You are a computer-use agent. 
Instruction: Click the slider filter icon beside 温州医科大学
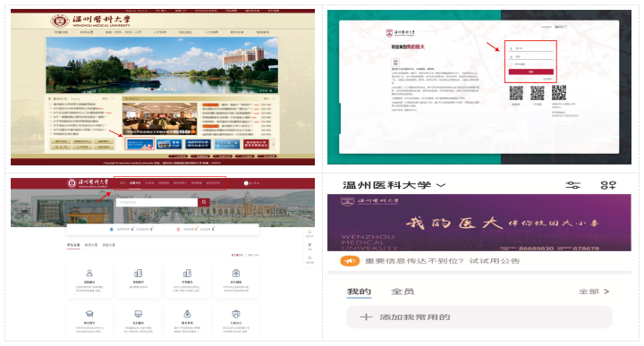tap(573, 185)
